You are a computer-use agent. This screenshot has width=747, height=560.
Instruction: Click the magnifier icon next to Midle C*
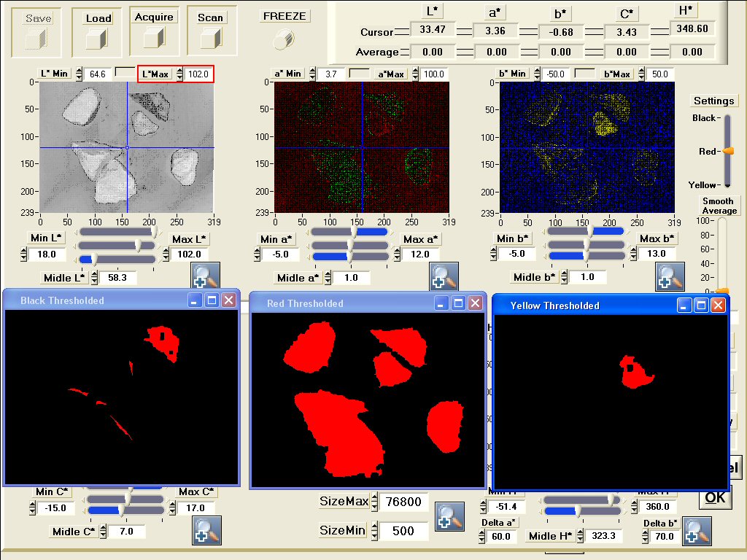tap(206, 530)
